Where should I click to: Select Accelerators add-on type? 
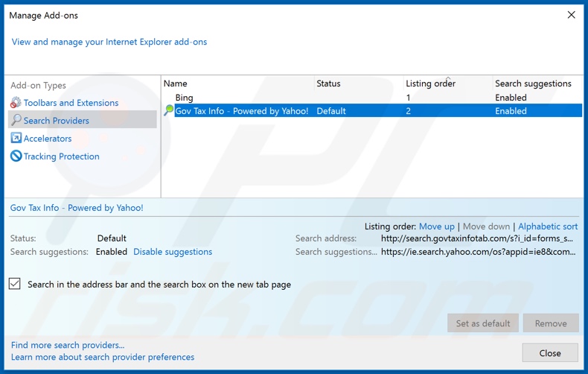point(48,139)
